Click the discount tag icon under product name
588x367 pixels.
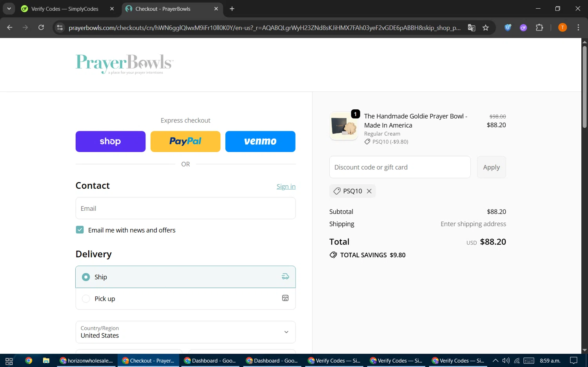coord(367,142)
